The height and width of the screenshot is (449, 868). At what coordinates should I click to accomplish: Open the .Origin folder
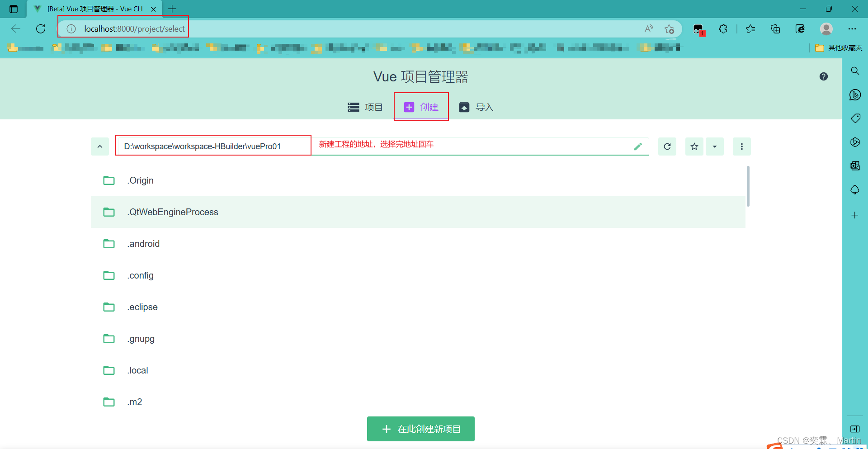click(x=418, y=180)
